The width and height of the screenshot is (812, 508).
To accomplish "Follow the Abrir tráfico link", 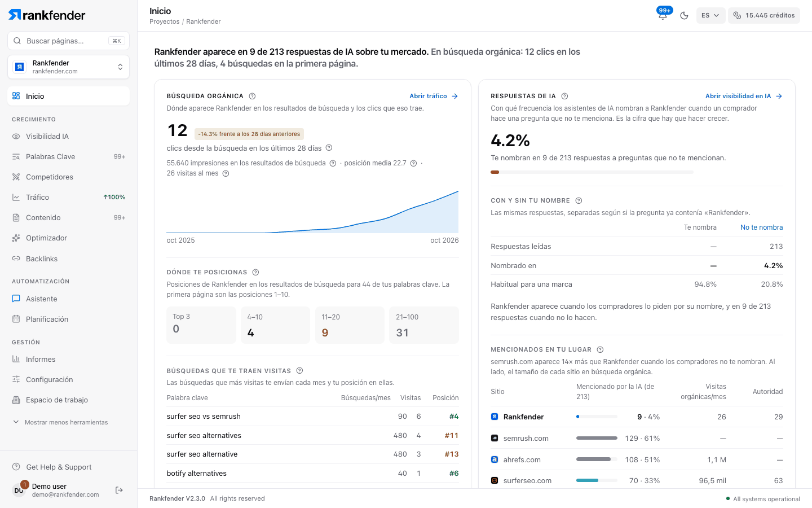I will pyautogui.click(x=434, y=96).
